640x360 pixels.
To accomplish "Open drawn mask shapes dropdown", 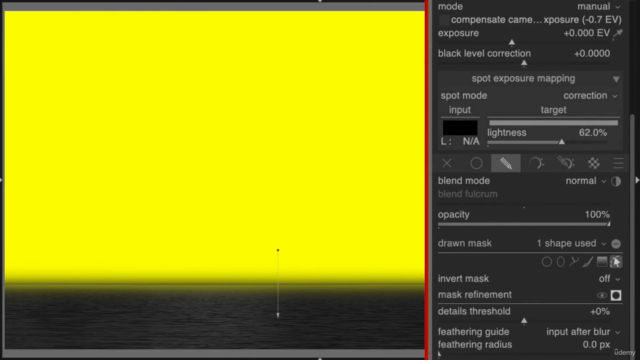I will (571, 244).
